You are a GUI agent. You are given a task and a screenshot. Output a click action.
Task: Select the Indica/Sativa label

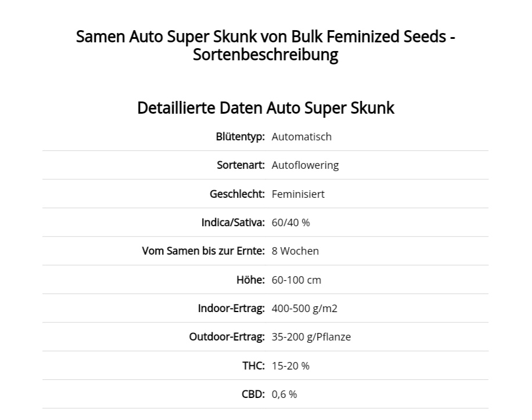pos(233,222)
